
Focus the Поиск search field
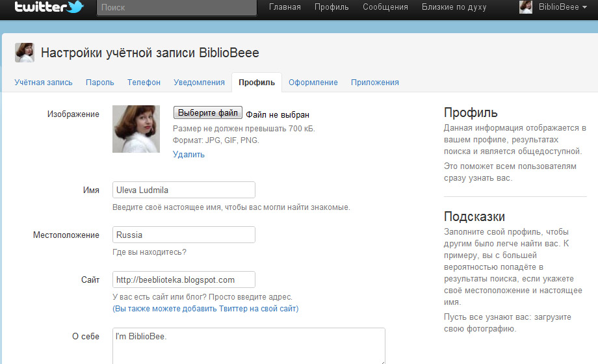coord(177,8)
